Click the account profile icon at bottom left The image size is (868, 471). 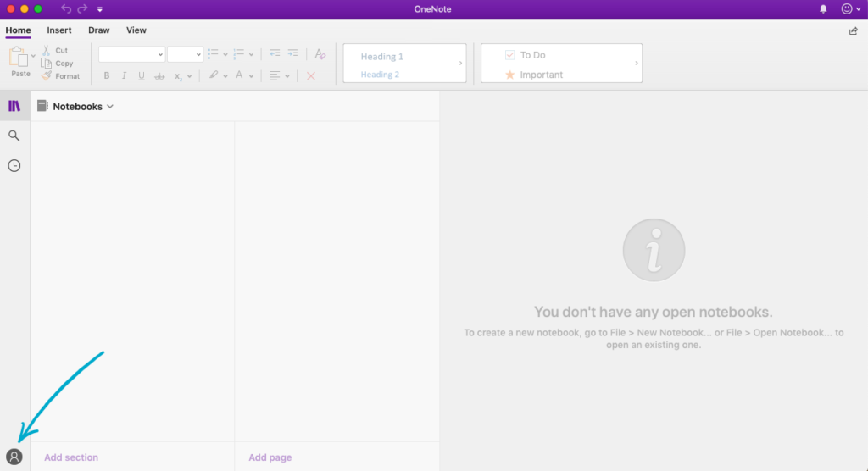point(14,457)
